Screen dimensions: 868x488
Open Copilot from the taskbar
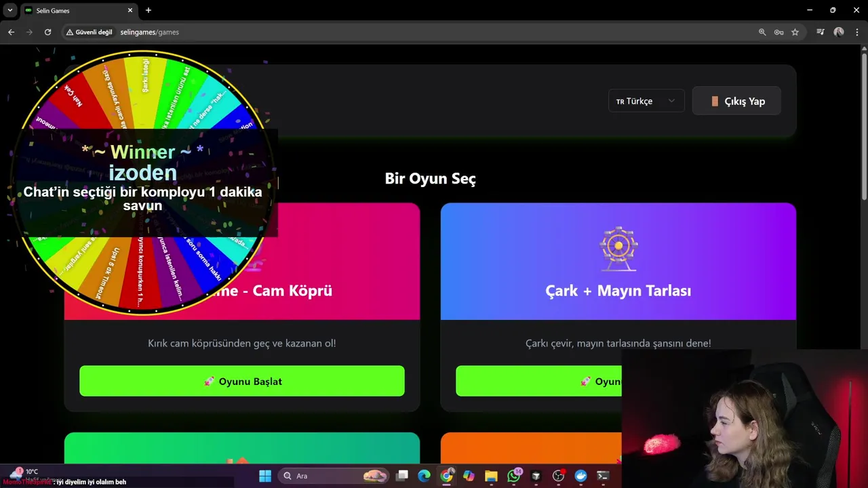[469, 476]
